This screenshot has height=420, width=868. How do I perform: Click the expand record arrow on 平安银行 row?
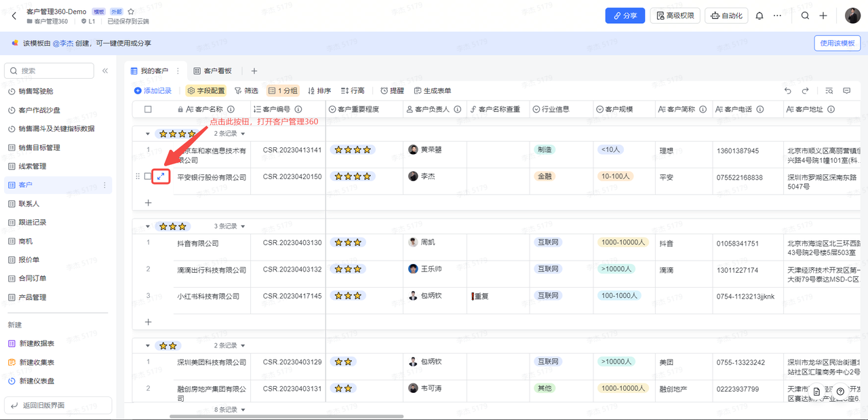(160, 176)
